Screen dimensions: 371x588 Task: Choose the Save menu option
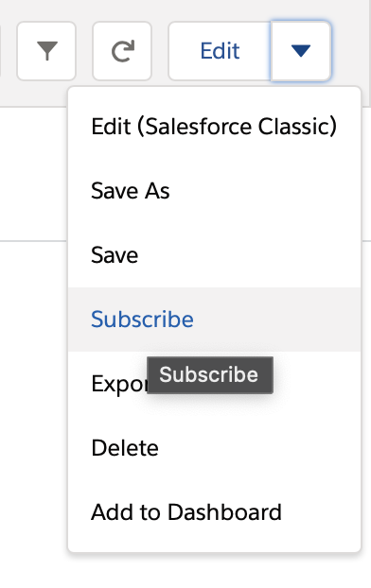pyautogui.click(x=214, y=255)
